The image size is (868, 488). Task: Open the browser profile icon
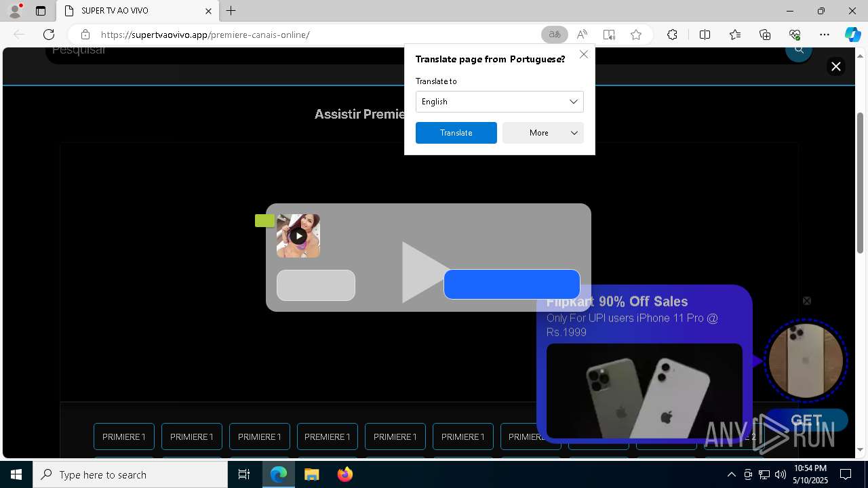tap(15, 11)
